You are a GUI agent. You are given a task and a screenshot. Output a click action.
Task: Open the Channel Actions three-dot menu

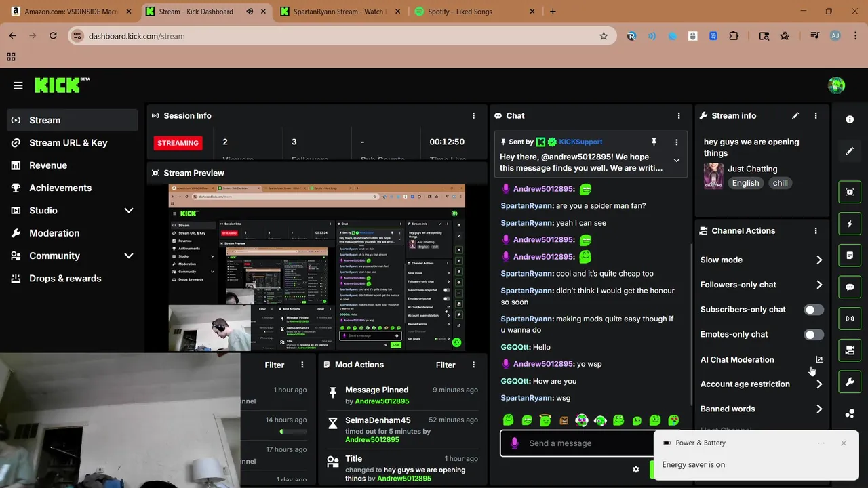point(816,230)
